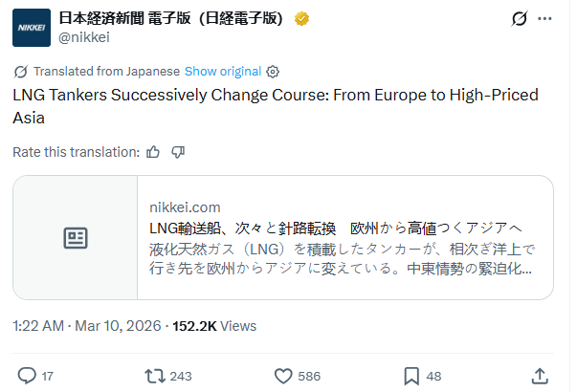Click the Nikkei profile avatar
Viewport: 577px width, 392px height.
pos(31,27)
